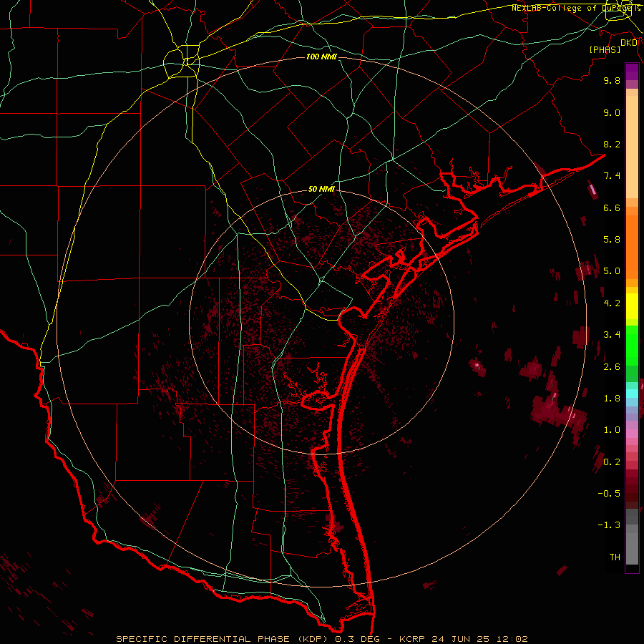Select the 8.2 value on the scale
644x644 pixels.
pos(612,144)
